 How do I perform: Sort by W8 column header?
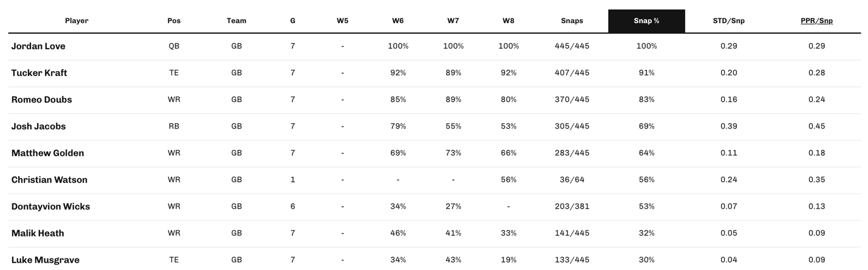508,21
